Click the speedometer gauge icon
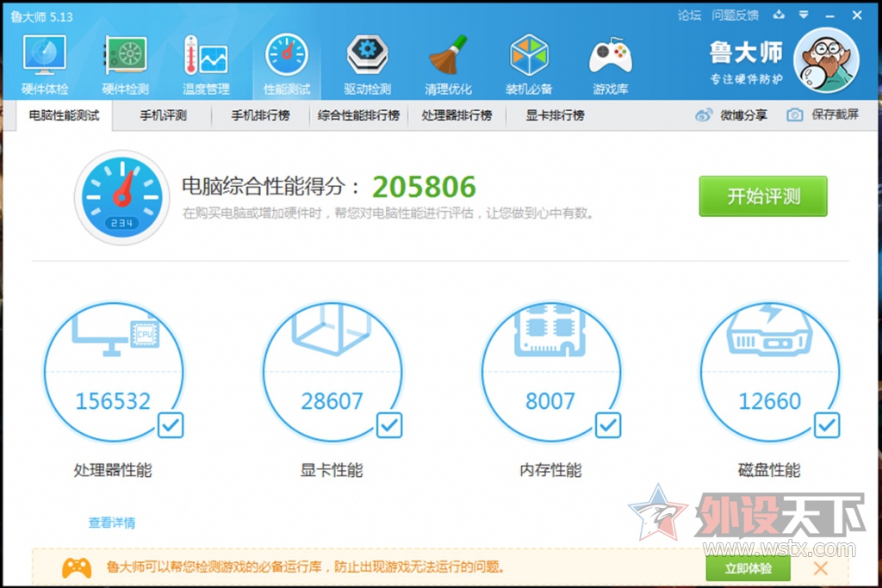The height and width of the screenshot is (588, 882). tap(122, 197)
